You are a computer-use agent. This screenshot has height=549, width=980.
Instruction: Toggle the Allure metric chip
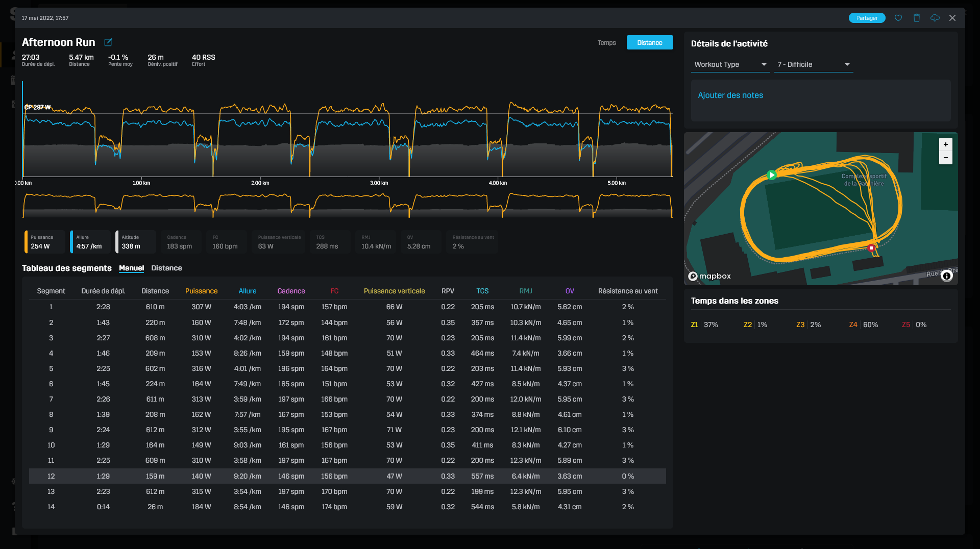tap(90, 242)
